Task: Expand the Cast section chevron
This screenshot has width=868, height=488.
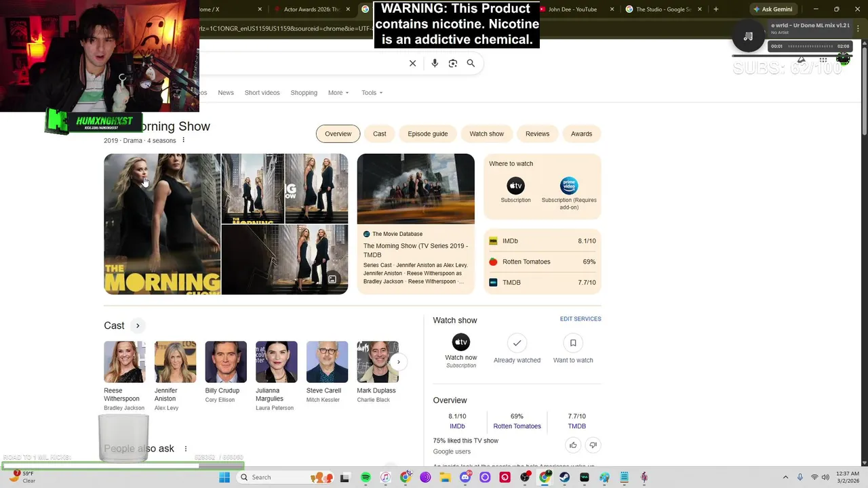Action: (138, 326)
